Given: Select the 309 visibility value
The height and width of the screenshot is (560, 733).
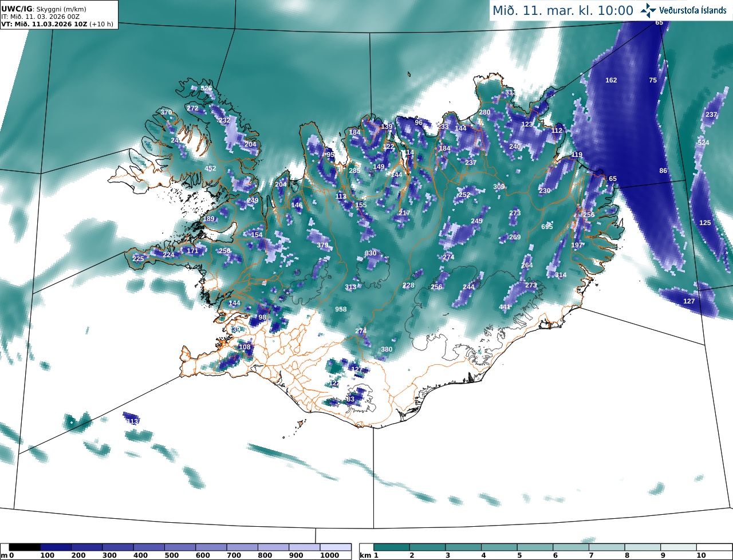Looking at the screenshot, I should 499,187.
